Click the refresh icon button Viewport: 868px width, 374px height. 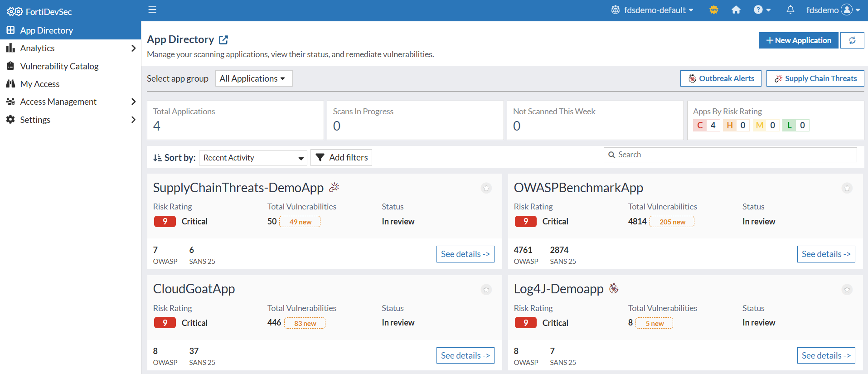click(852, 40)
